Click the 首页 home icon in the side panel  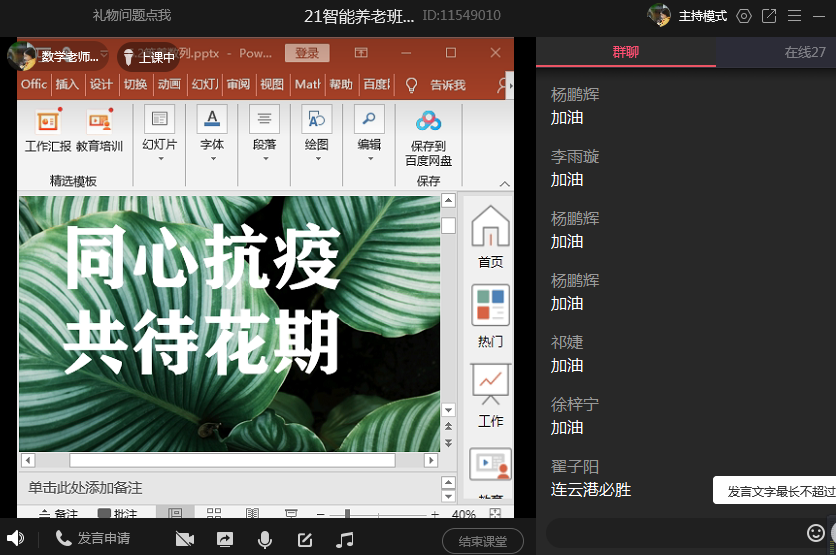490,236
